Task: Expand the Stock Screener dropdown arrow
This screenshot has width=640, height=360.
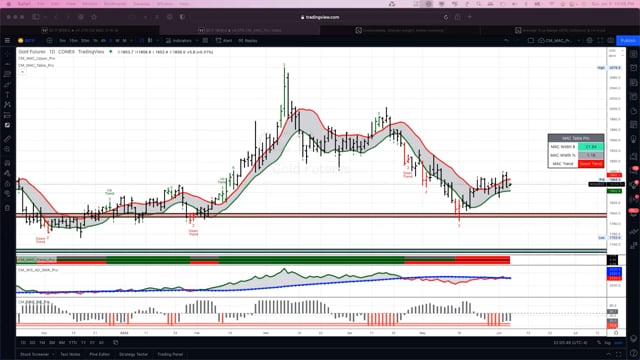Action: (x=53, y=354)
